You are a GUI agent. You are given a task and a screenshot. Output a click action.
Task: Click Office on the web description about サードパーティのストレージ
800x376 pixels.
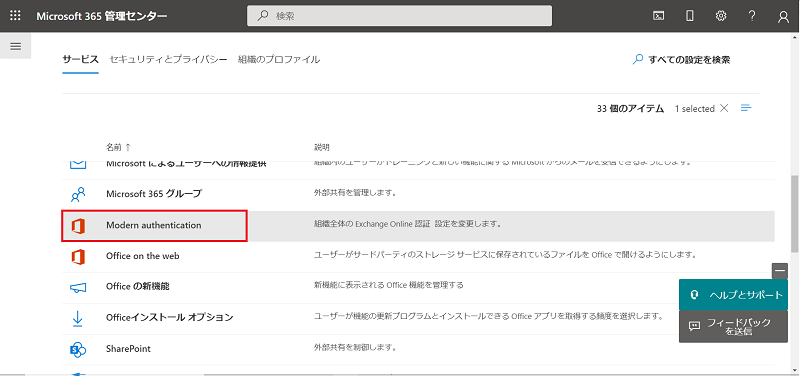(x=505, y=254)
